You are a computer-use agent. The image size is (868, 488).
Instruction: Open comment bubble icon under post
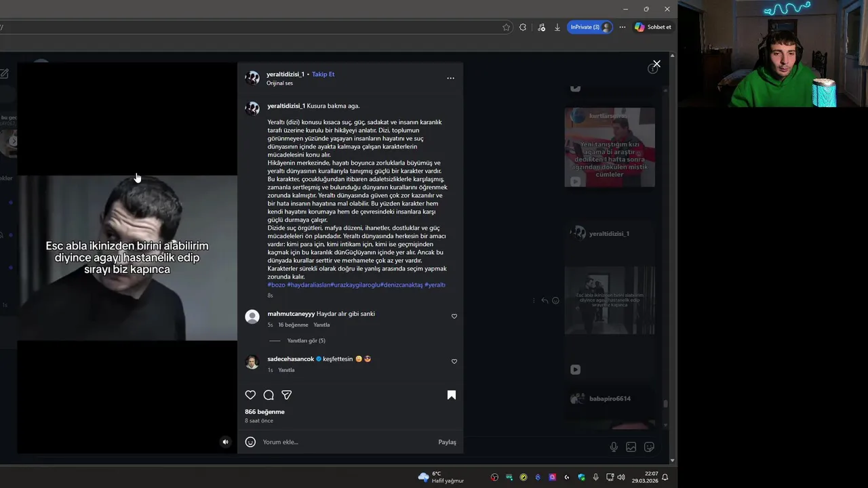[269, 395]
